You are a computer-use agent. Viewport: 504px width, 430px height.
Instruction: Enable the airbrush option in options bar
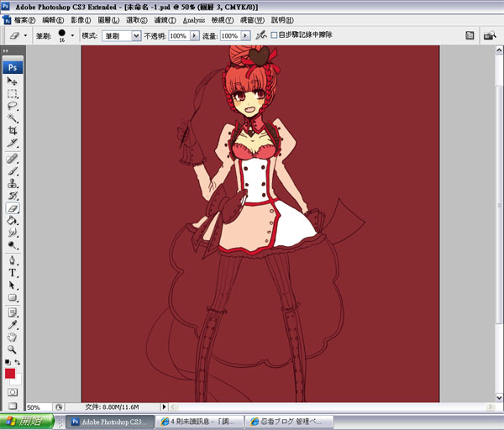click(261, 34)
